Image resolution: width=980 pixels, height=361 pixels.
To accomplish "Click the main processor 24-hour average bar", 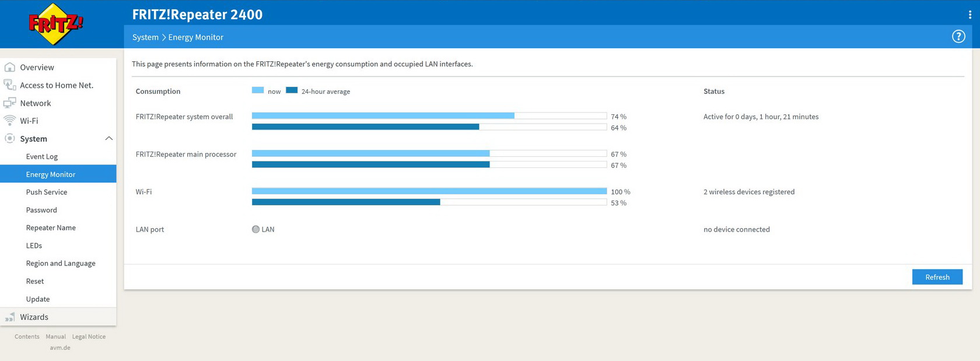I will [429, 164].
